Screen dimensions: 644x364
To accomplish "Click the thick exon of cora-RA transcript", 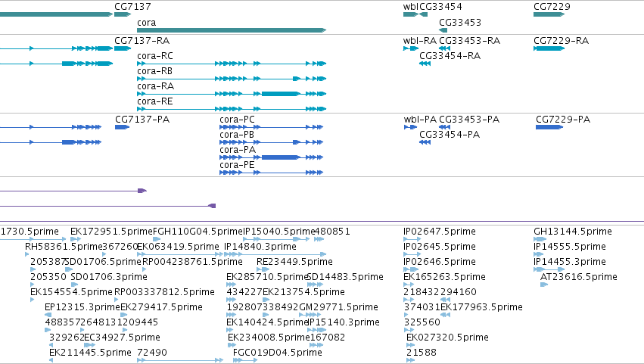I will [281, 94].
